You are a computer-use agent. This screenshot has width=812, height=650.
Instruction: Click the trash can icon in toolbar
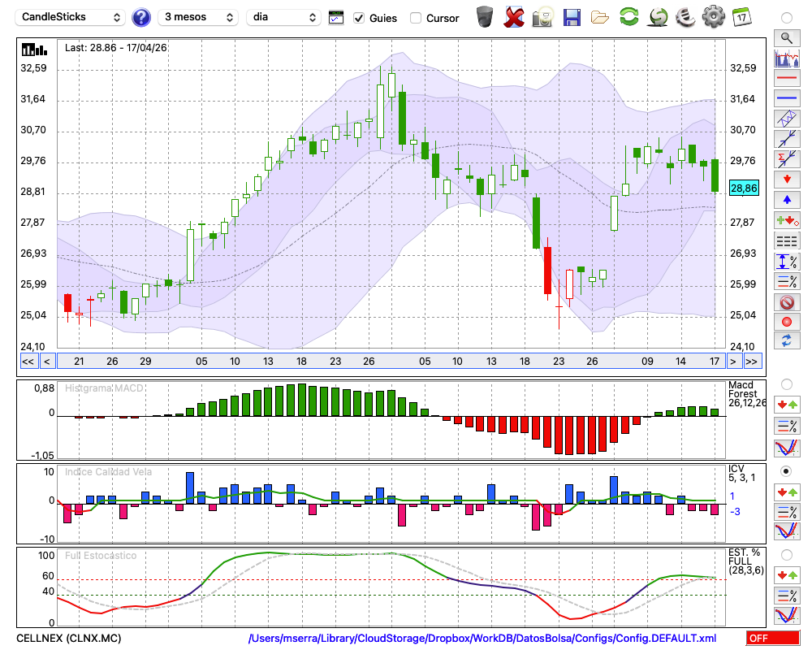coord(485,17)
